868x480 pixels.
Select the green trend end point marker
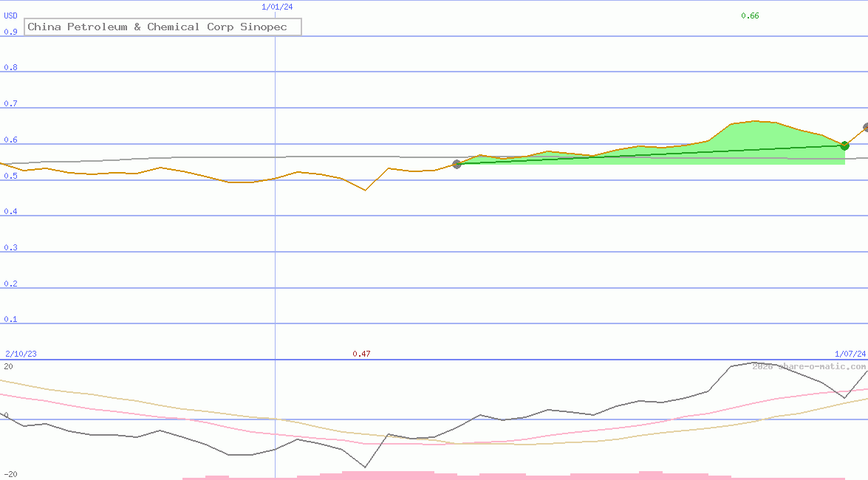[845, 145]
